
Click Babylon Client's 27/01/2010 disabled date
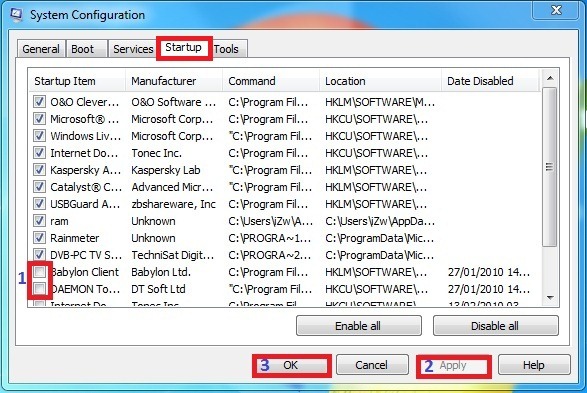pos(489,272)
